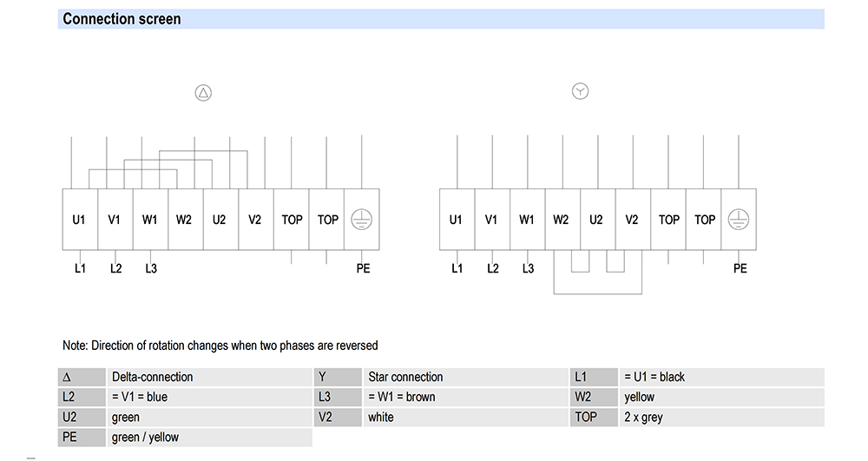Click the PE label under star diagram
This screenshot has height=461, width=868.
(x=740, y=268)
